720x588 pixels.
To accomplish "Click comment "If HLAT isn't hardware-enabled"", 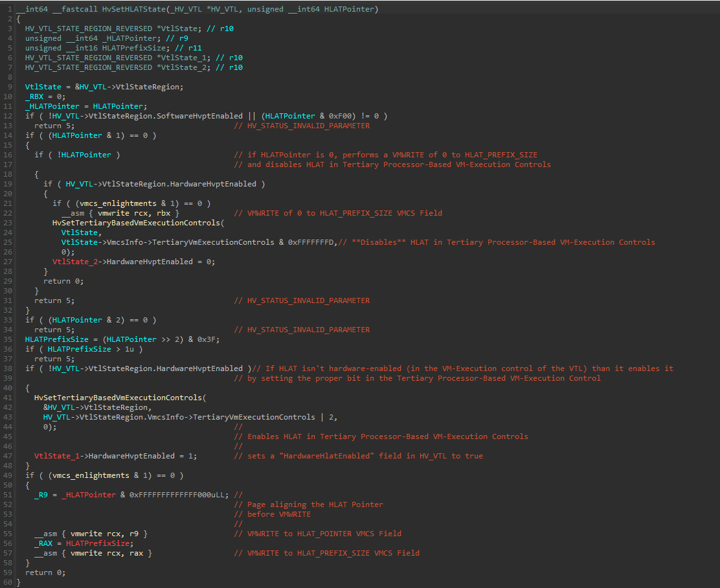I will [463, 368].
